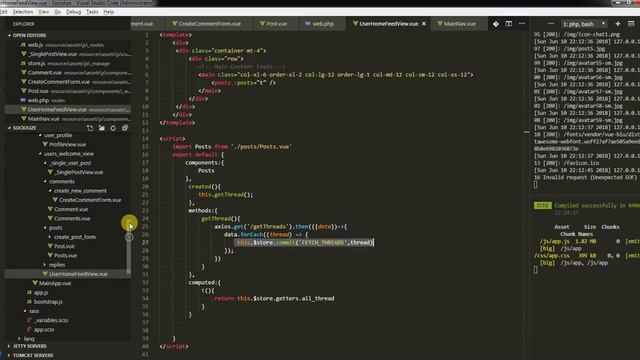Screen dimensions: 640x360
Task: Split the editor with the split icon
Action: [509, 24]
